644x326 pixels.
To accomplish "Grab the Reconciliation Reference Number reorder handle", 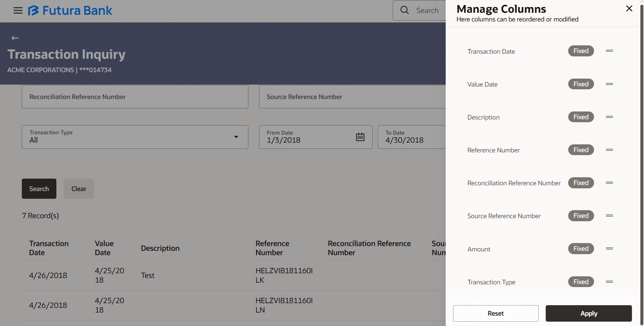I will tap(609, 183).
